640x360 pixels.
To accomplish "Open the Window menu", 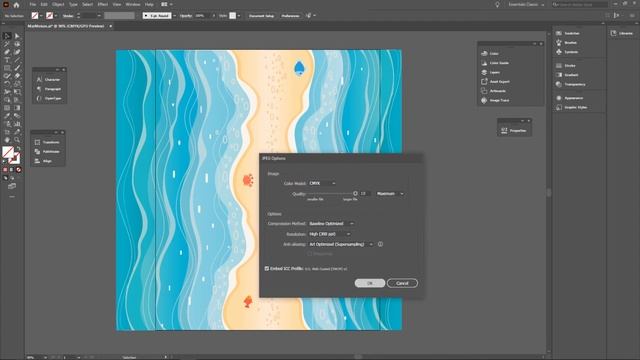I will tap(133, 4).
